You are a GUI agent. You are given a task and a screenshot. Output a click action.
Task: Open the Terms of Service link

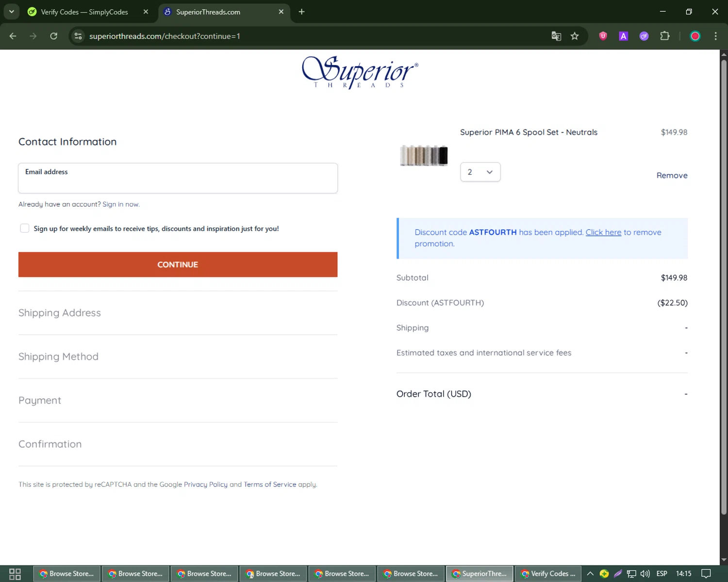point(270,485)
